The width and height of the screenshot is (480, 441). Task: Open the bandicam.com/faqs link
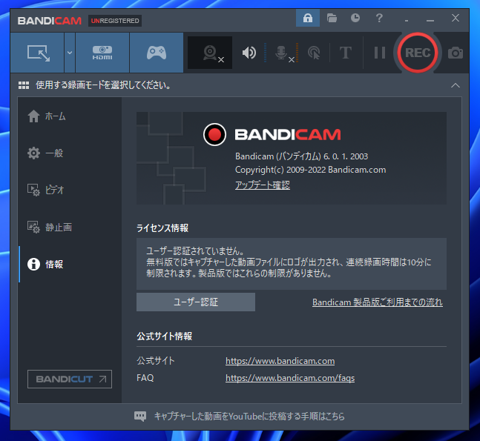coord(290,378)
